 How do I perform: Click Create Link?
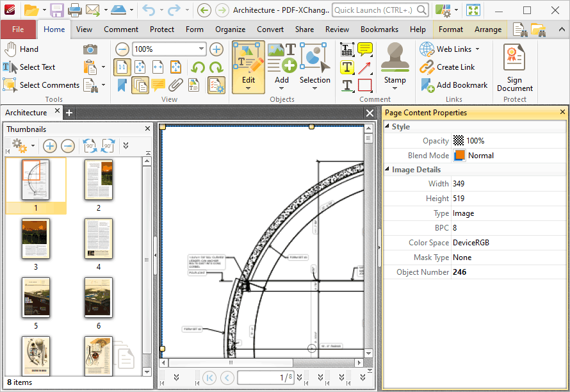(447, 67)
